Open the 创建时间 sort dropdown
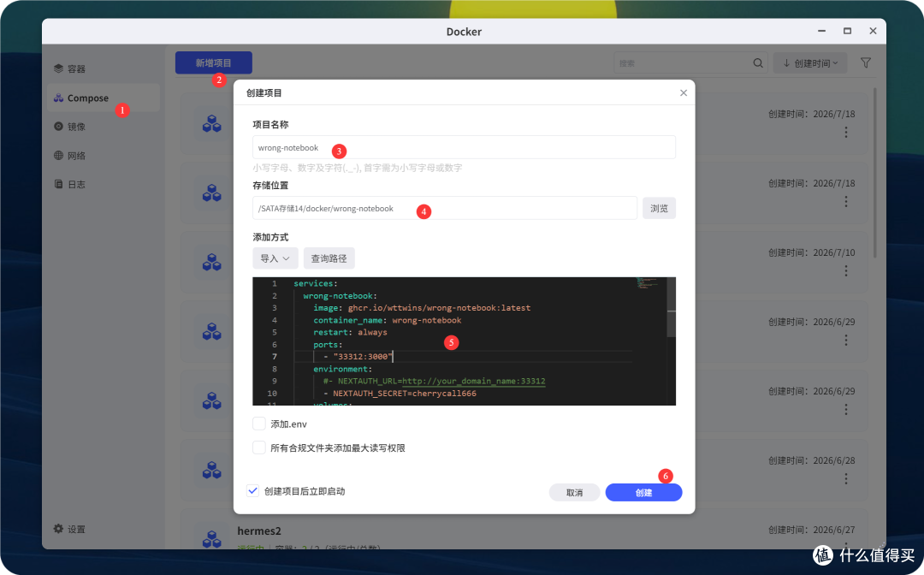This screenshot has width=924, height=575. coord(810,63)
